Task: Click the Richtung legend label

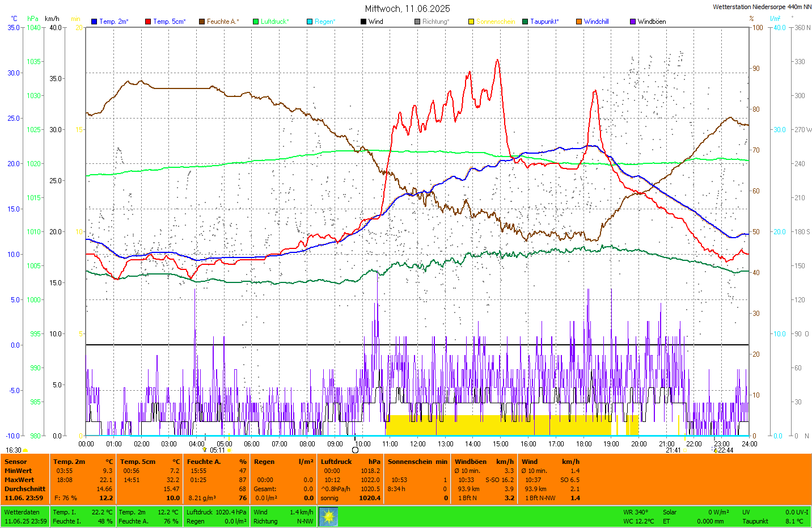Action: click(435, 22)
